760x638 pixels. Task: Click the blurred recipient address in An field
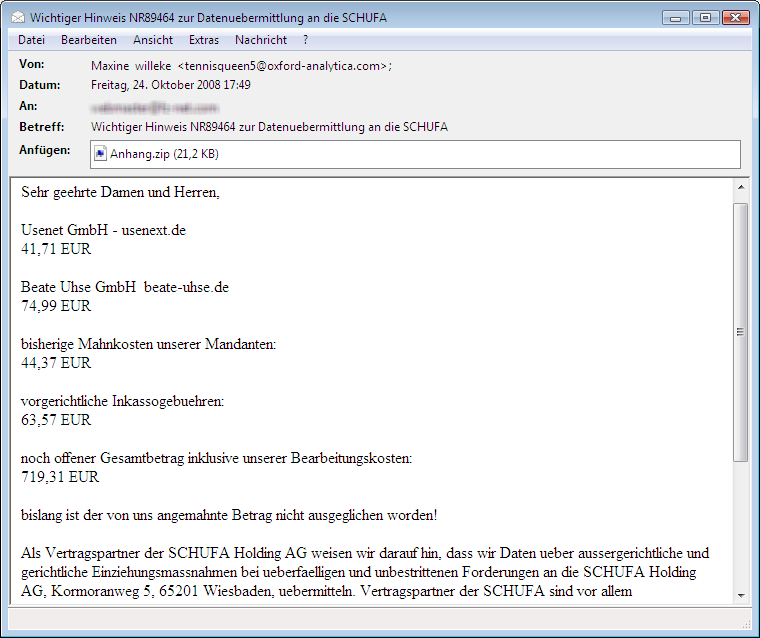click(x=155, y=107)
